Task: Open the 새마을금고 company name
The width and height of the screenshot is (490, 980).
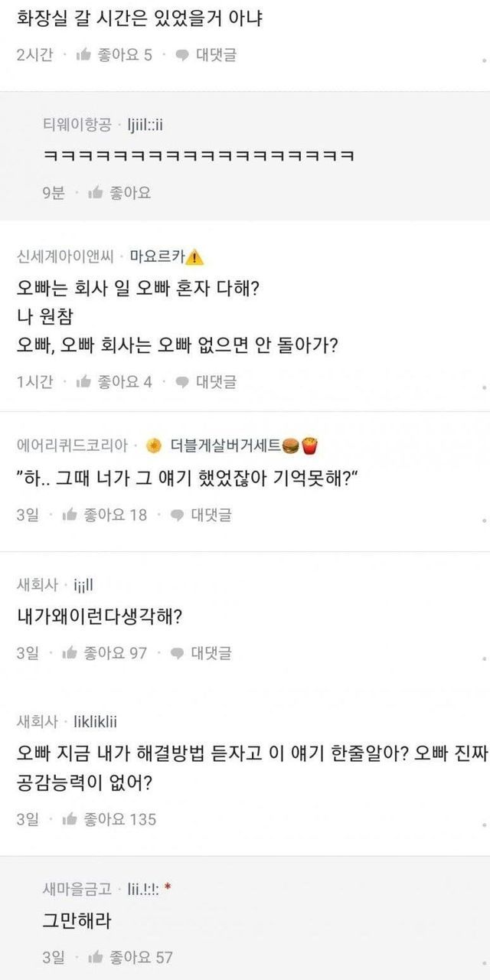Action: pos(77,889)
